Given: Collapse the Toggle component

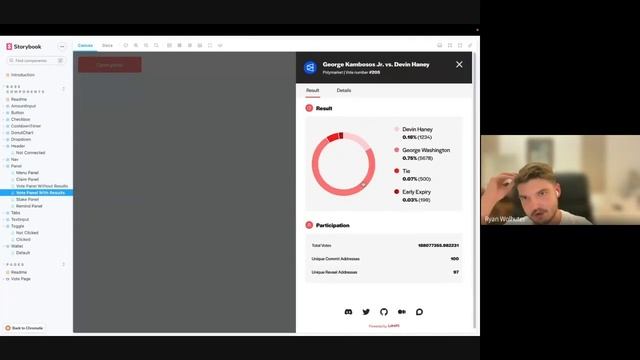Looking at the screenshot, I should (x=18, y=226).
